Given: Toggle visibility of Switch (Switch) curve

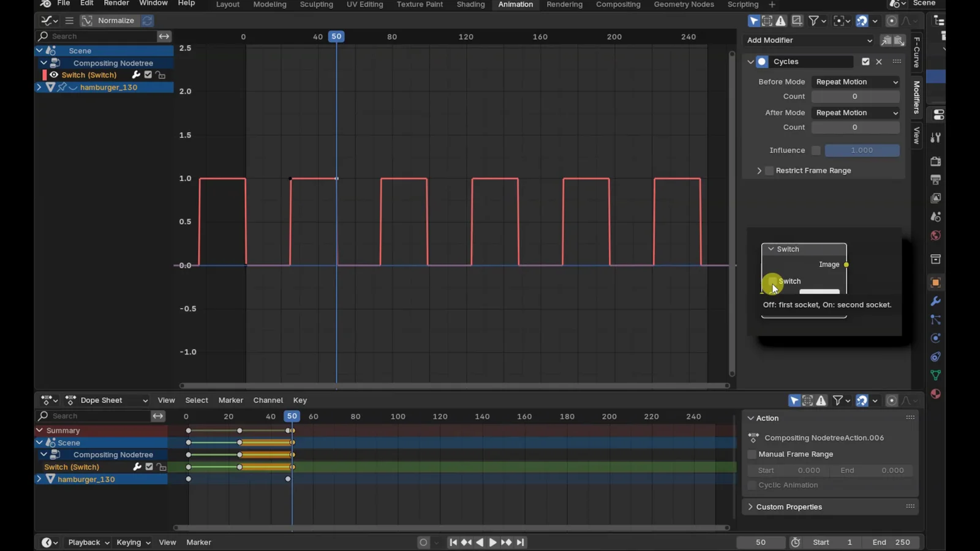Looking at the screenshot, I should point(54,75).
